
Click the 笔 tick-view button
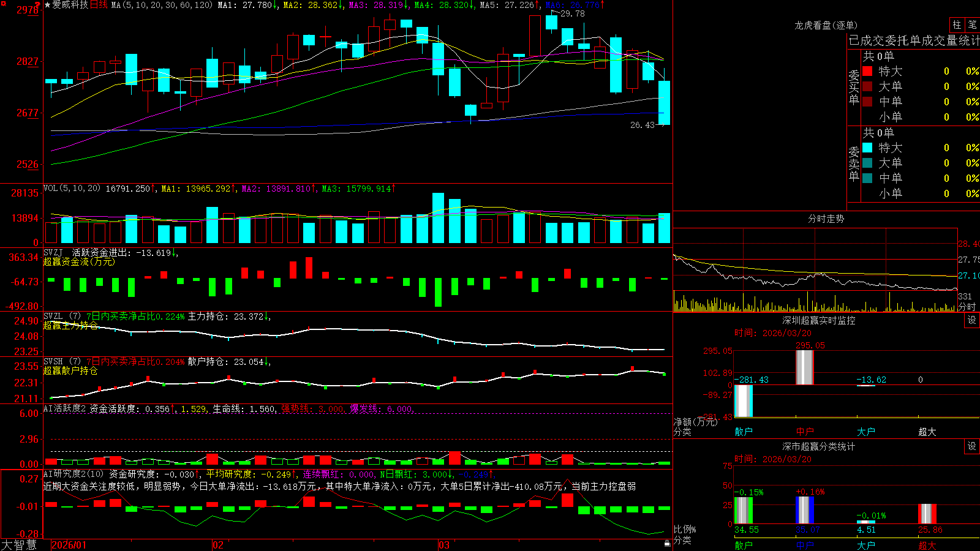click(x=972, y=24)
